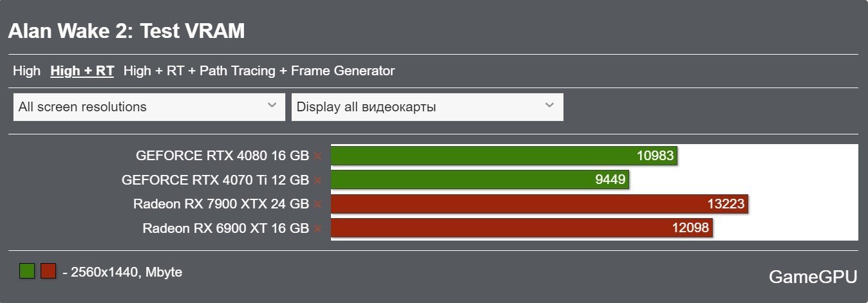Expand Display all видеокарты dropdown
Image resolution: width=868 pixels, height=303 pixels.
click(x=428, y=107)
